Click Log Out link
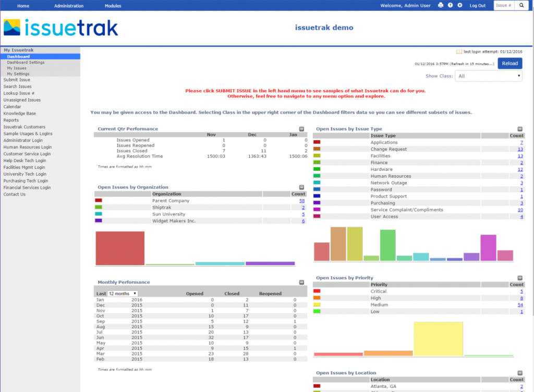The image size is (534, 392). (x=478, y=6)
